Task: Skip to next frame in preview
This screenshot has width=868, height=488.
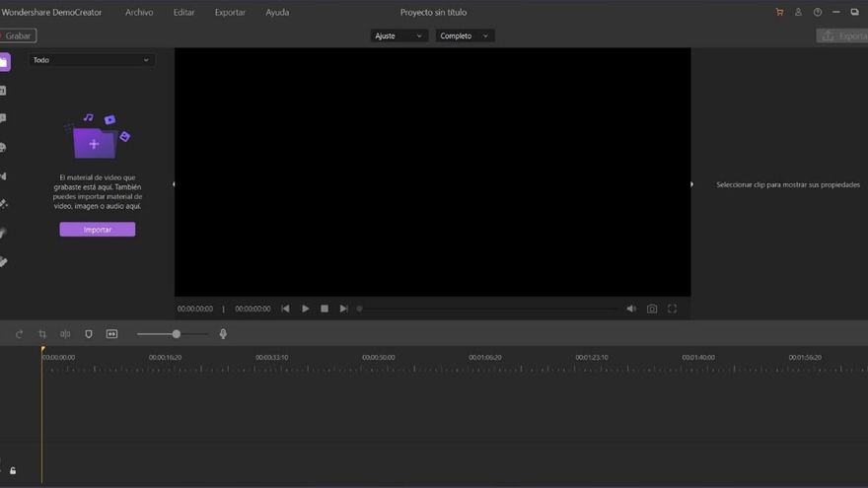Action: pyautogui.click(x=344, y=309)
